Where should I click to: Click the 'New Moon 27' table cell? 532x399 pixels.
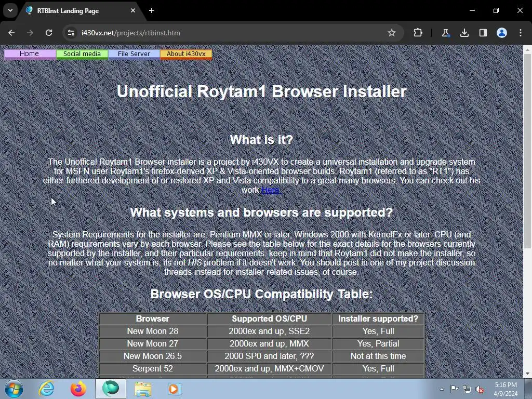point(153,344)
